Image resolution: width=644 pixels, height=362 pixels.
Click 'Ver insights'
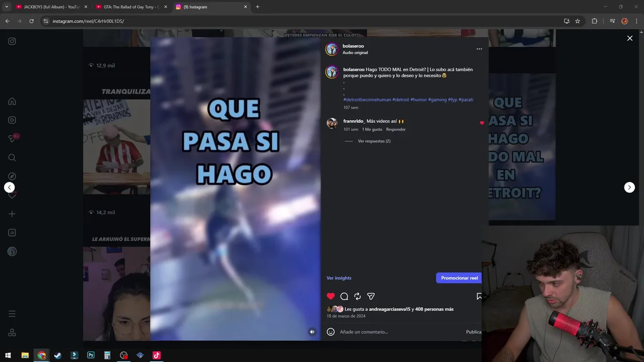(339, 278)
